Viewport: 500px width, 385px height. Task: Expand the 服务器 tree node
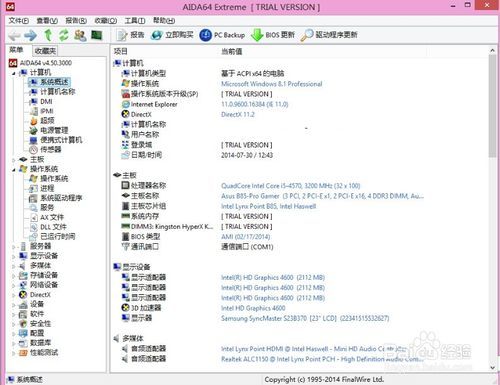coord(14,247)
